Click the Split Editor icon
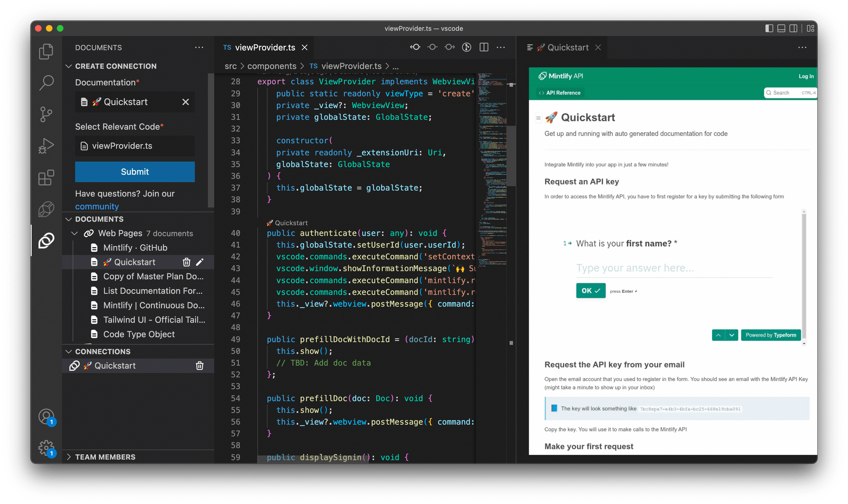Image resolution: width=848 pixels, height=504 pixels. 483,47
